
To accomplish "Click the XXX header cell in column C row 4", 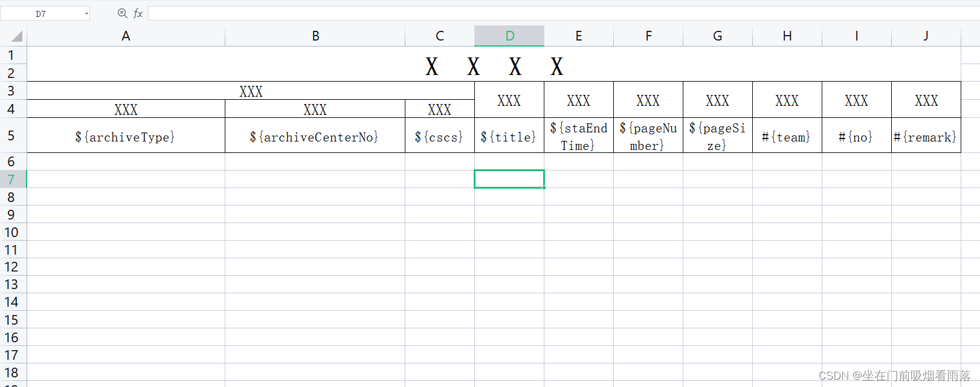I will pos(440,109).
